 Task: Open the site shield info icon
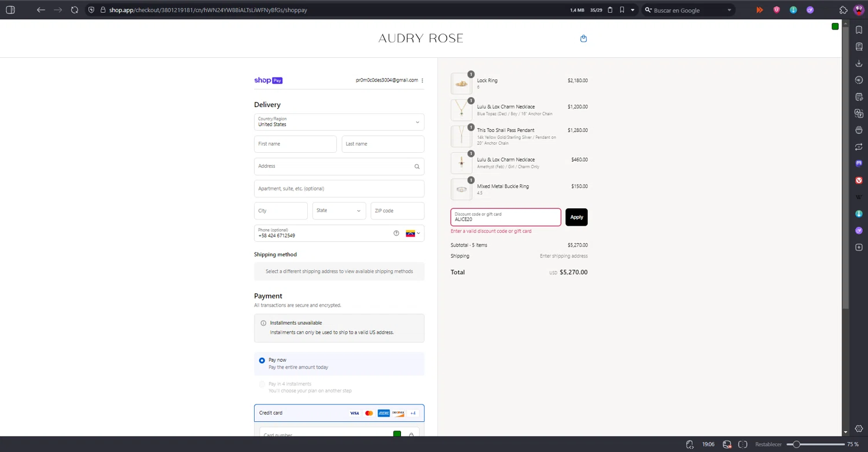click(x=91, y=10)
